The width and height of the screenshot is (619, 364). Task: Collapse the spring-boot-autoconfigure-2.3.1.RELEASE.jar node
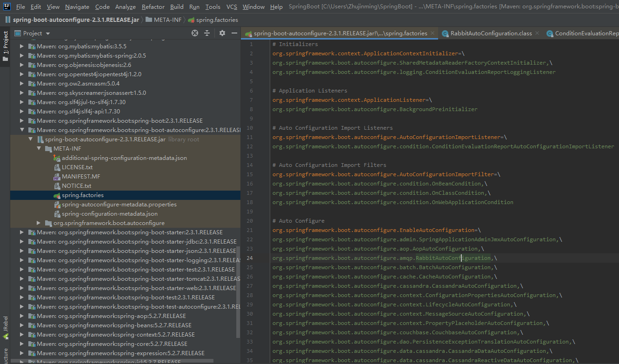tap(31, 139)
